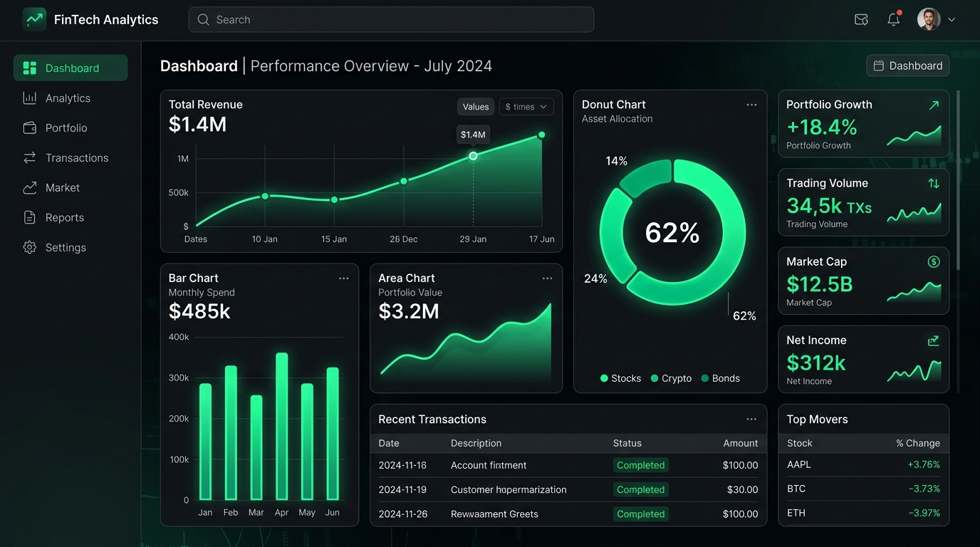Click the highlighted 29 Jan data point
980x547 pixels.
pyautogui.click(x=473, y=155)
